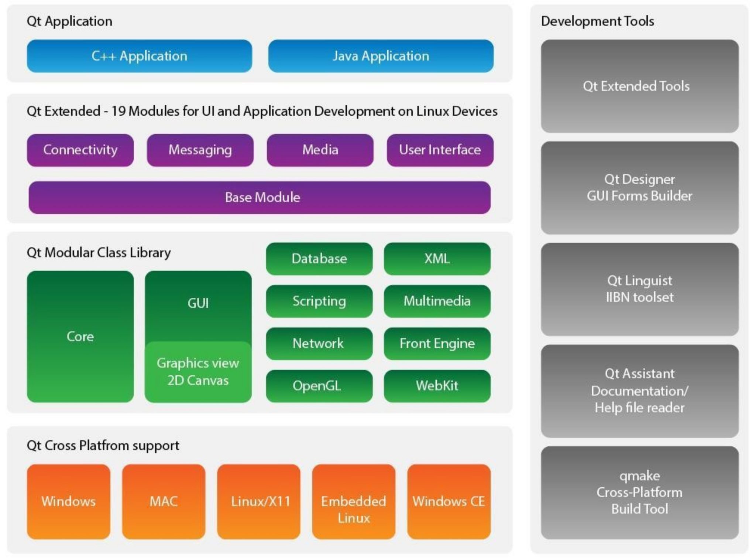
Task: Select the orange Embedded Linux platform
Action: tap(353, 502)
